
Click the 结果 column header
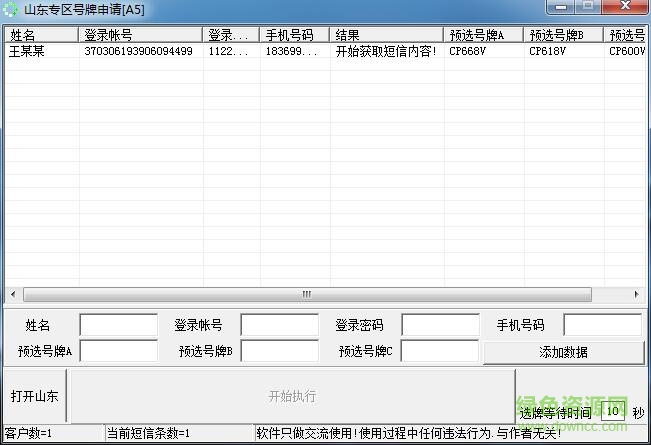[386, 35]
